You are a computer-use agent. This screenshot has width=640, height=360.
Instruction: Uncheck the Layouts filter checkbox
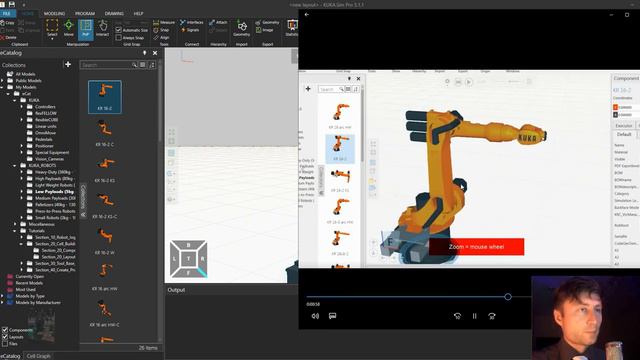(x=5, y=337)
